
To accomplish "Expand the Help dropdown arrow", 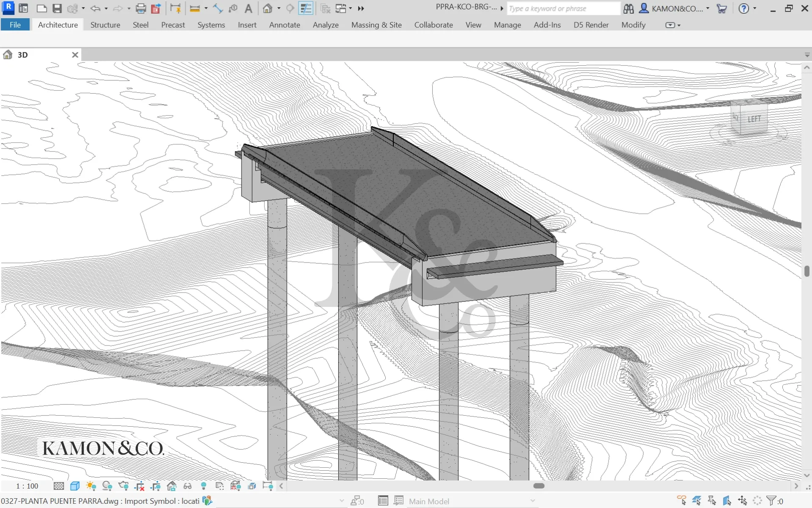I will tap(754, 8).
